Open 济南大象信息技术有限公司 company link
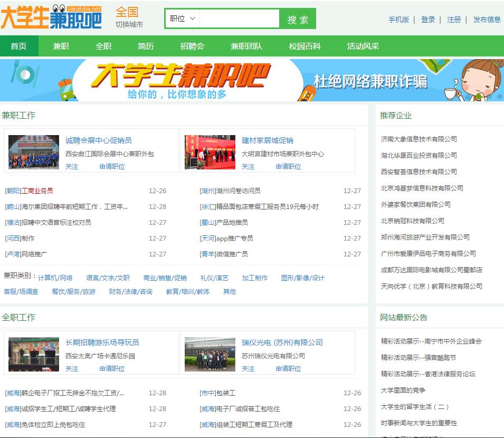Screen dimensions: 504x438 tap(419, 139)
